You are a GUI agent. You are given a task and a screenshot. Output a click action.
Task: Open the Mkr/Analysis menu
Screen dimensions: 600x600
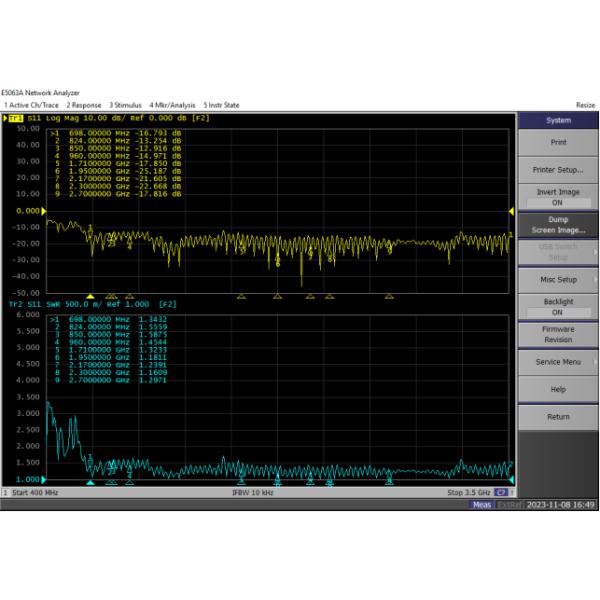click(x=173, y=105)
